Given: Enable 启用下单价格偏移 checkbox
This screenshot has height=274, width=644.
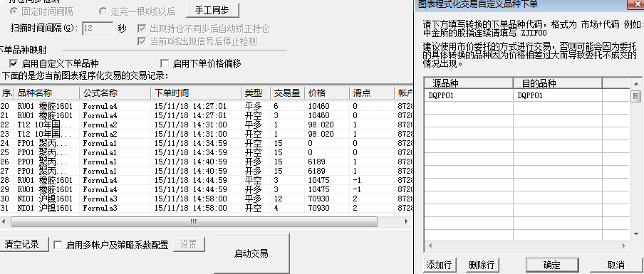Looking at the screenshot, I should pyautogui.click(x=165, y=63).
